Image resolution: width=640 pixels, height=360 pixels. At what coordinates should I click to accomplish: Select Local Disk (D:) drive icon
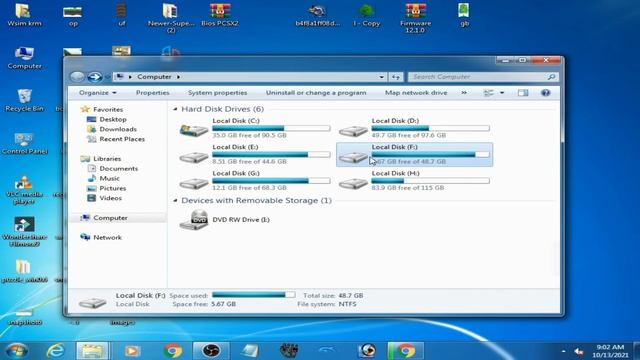pyautogui.click(x=353, y=131)
